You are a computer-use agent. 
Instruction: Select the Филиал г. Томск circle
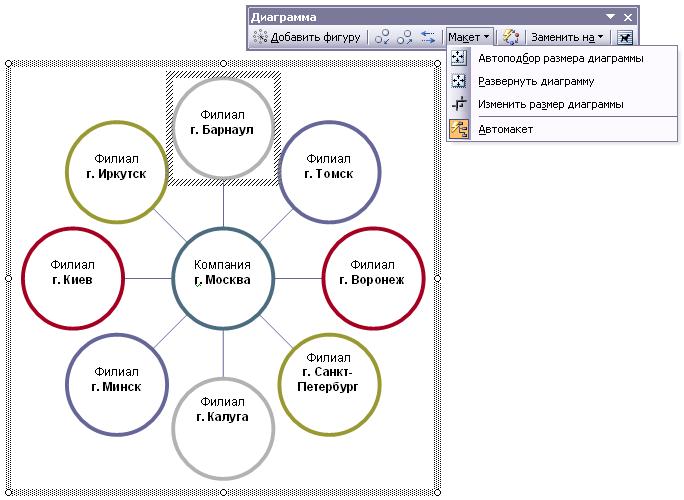coord(329,172)
